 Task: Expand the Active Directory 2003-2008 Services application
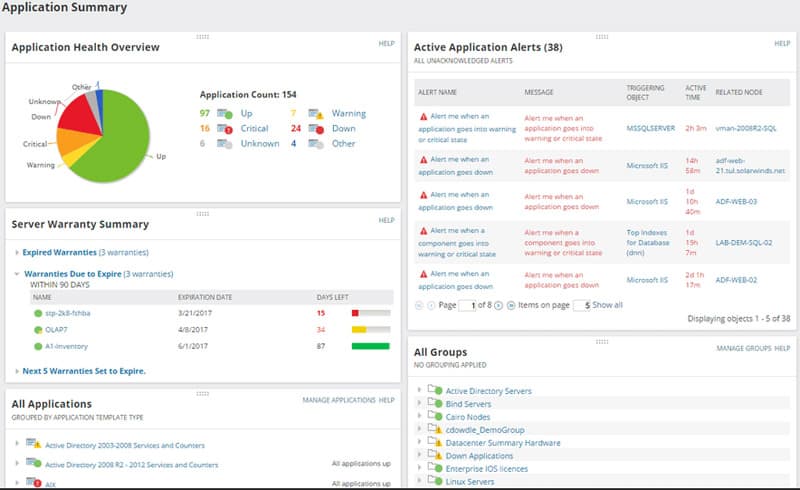(17, 443)
